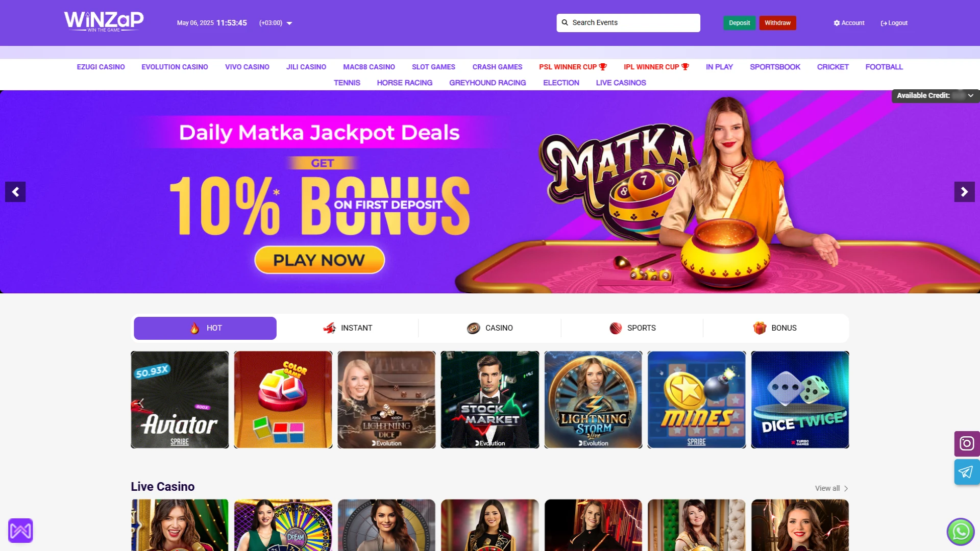Go to the previous banner slide
The width and height of the screenshot is (980, 551).
click(15, 192)
